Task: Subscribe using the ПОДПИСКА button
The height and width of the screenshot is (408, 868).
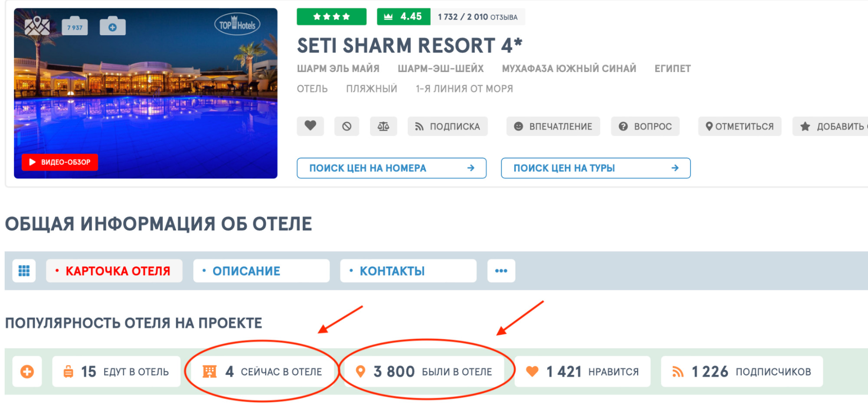Action: pos(447,126)
